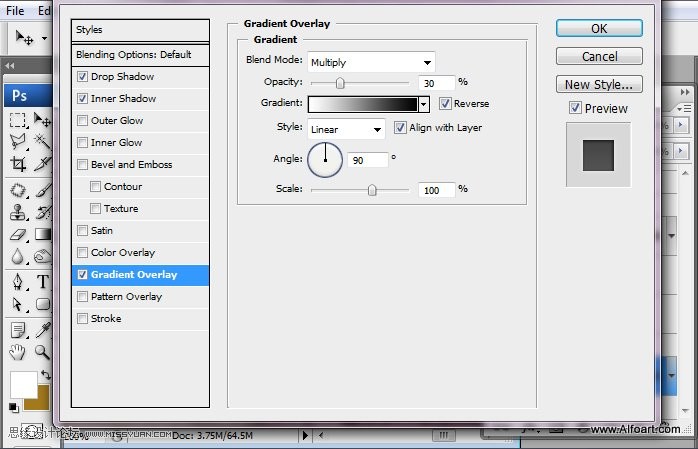
Task: Select the Zoom magnifier tool
Action: click(43, 351)
